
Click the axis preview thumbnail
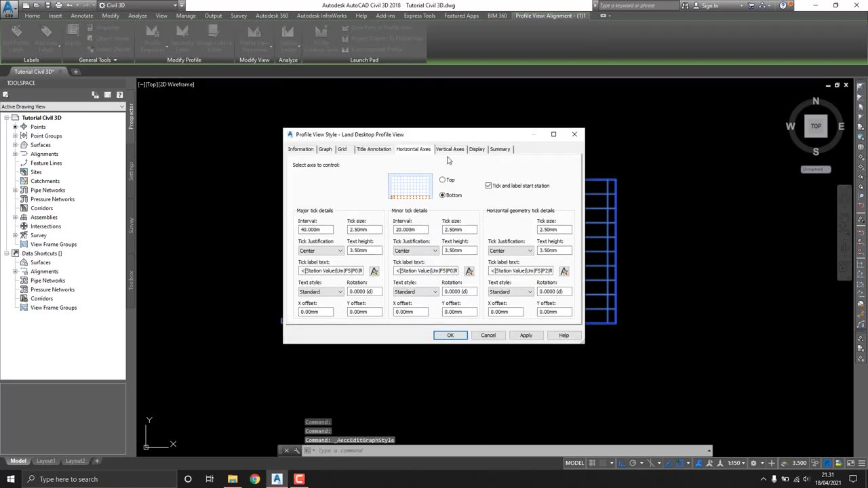point(410,187)
